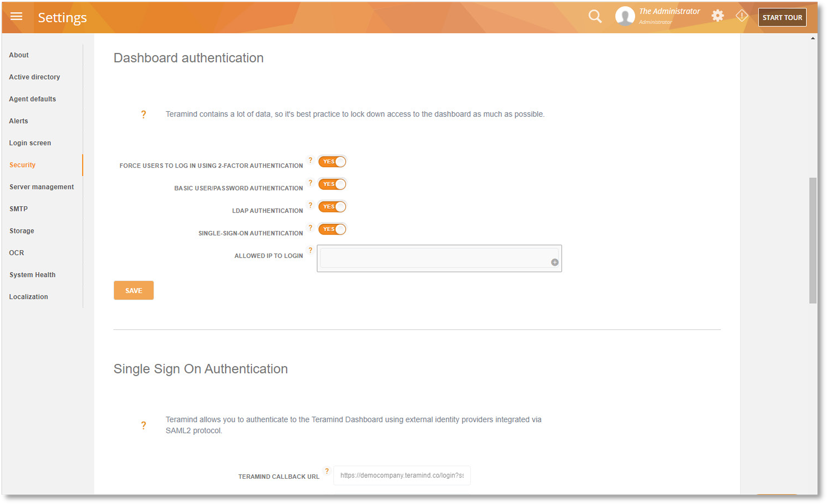Screen dimensions: 827x504
Task: Open Server management settings
Action: point(42,187)
